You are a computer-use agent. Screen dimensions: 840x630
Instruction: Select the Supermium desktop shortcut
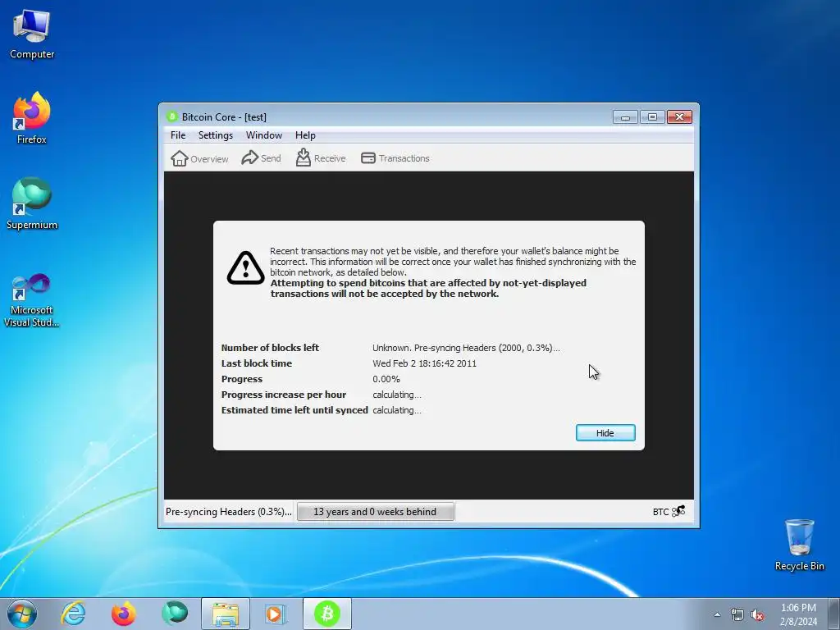tap(32, 203)
